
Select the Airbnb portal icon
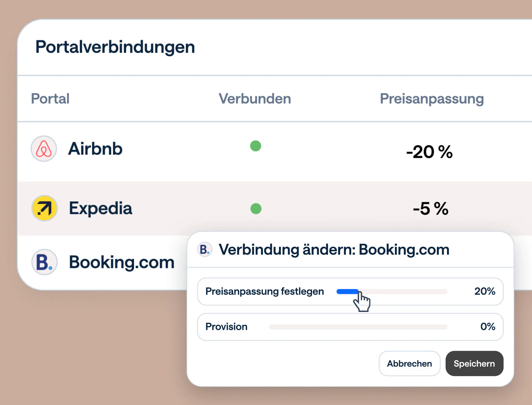tap(43, 149)
